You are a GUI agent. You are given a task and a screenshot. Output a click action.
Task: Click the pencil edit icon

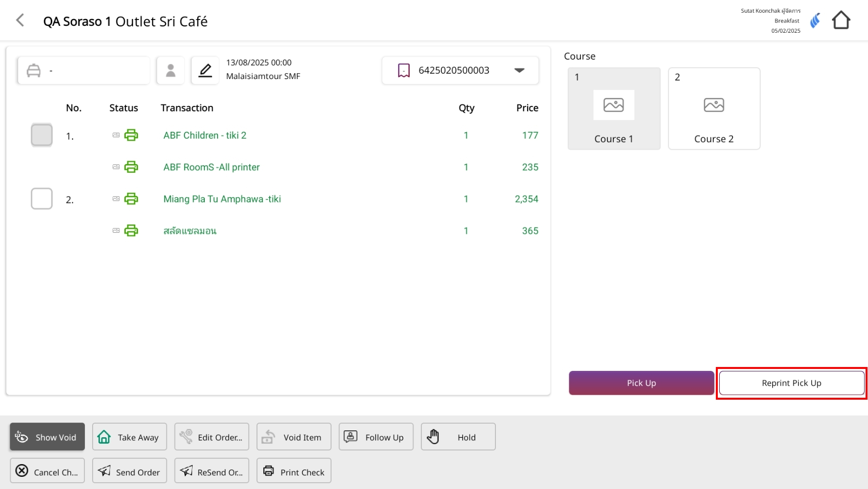click(x=205, y=70)
